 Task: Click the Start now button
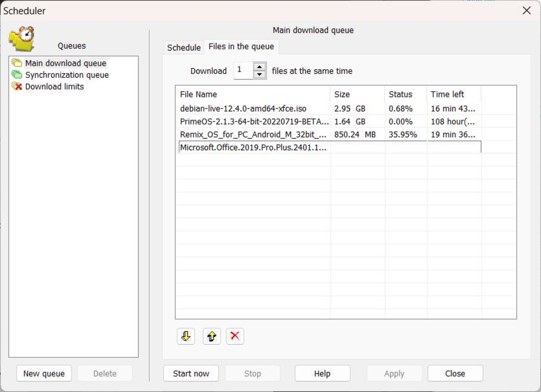pyautogui.click(x=191, y=373)
